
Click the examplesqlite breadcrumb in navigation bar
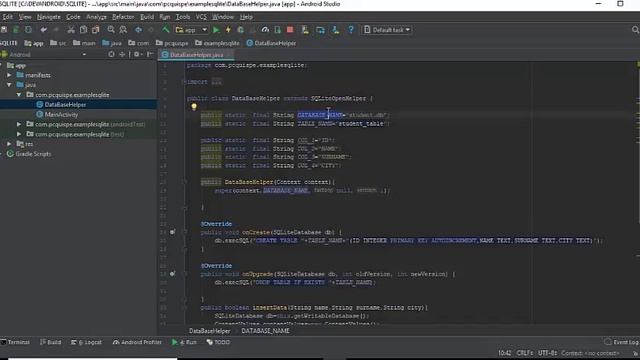[x=218, y=43]
